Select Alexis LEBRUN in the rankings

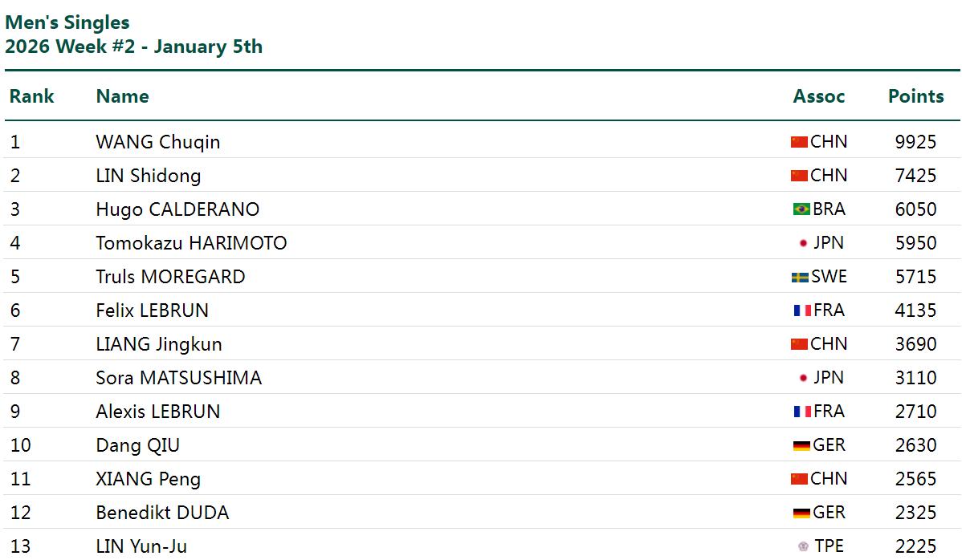pyautogui.click(x=157, y=412)
